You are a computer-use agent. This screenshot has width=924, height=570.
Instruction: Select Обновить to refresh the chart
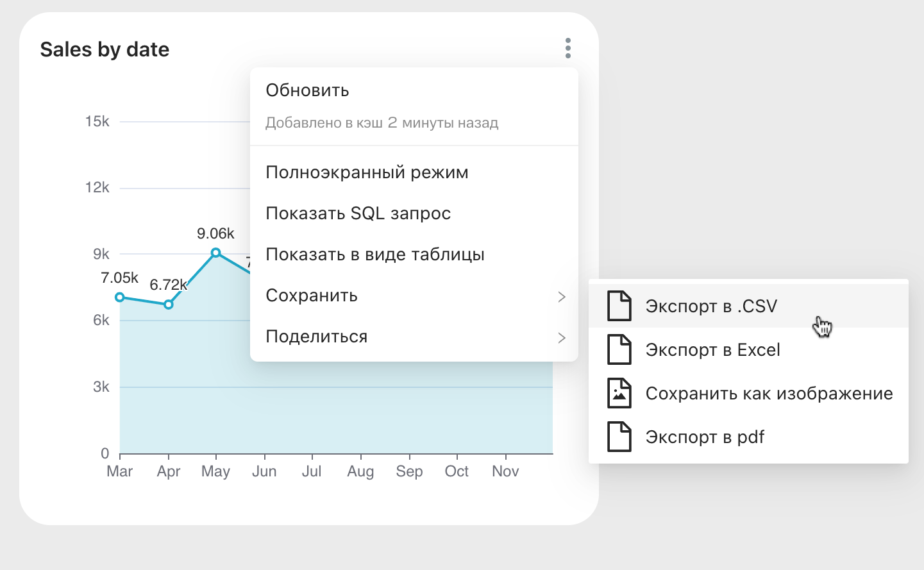(307, 90)
